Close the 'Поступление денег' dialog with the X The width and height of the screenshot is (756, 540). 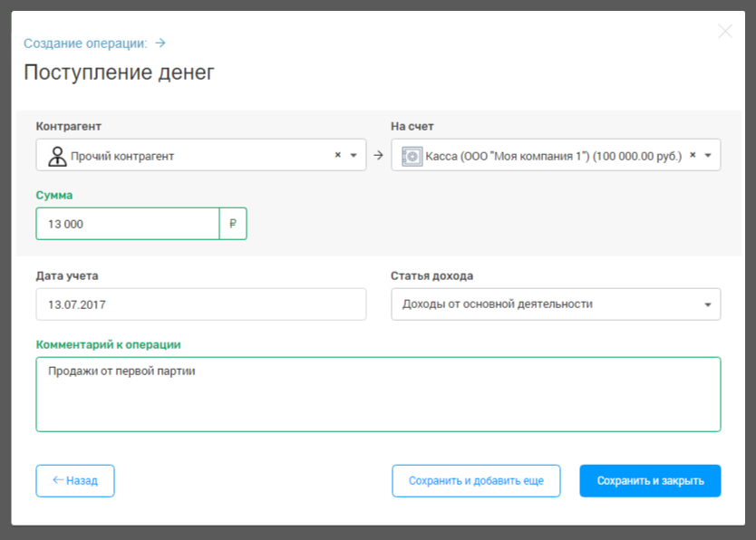(724, 32)
